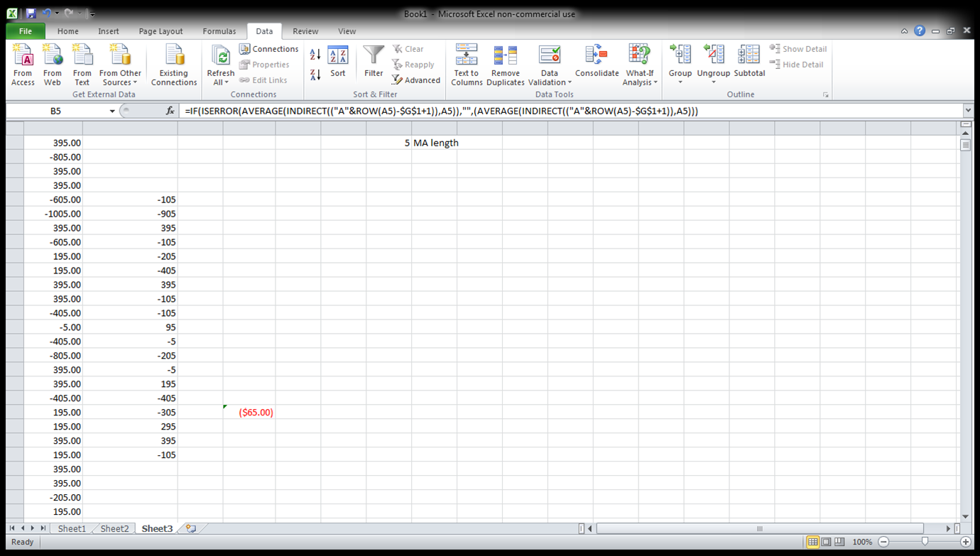Zoom in using the plus button
This screenshot has height=556, width=980.
pyautogui.click(x=966, y=542)
